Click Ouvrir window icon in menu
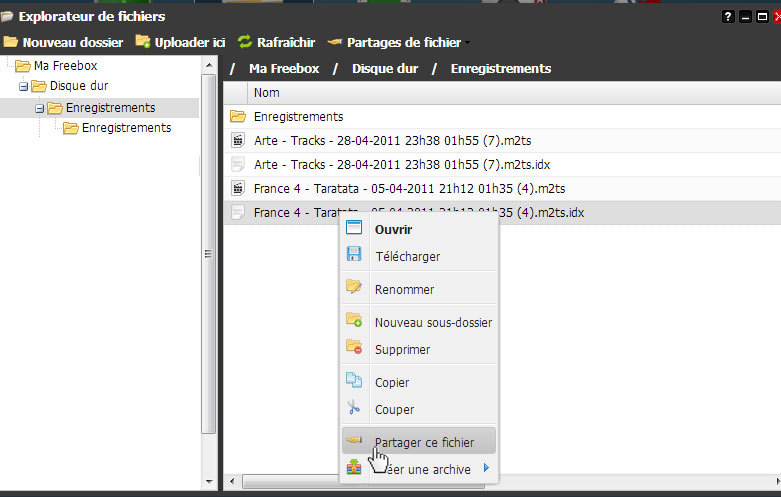Image resolution: width=781 pixels, height=497 pixels. coord(354,227)
